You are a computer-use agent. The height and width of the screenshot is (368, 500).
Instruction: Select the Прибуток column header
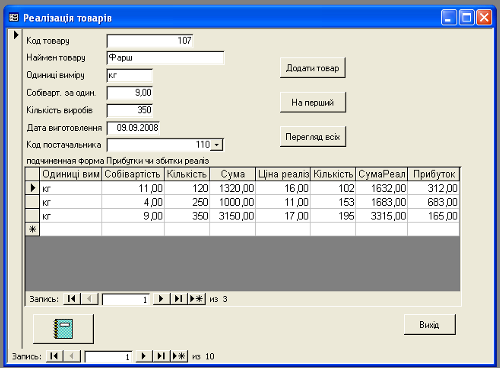point(434,174)
